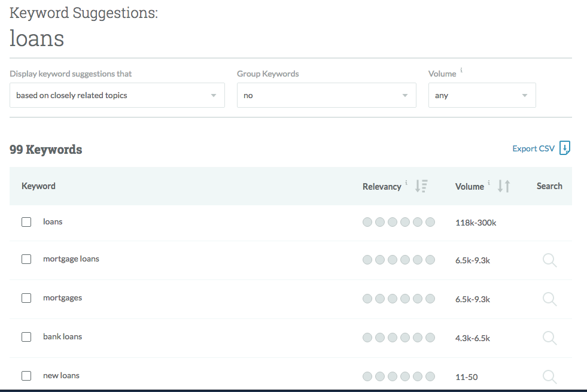Click search magnifier for mortgage loans
This screenshot has height=392, width=587.
[x=549, y=260]
